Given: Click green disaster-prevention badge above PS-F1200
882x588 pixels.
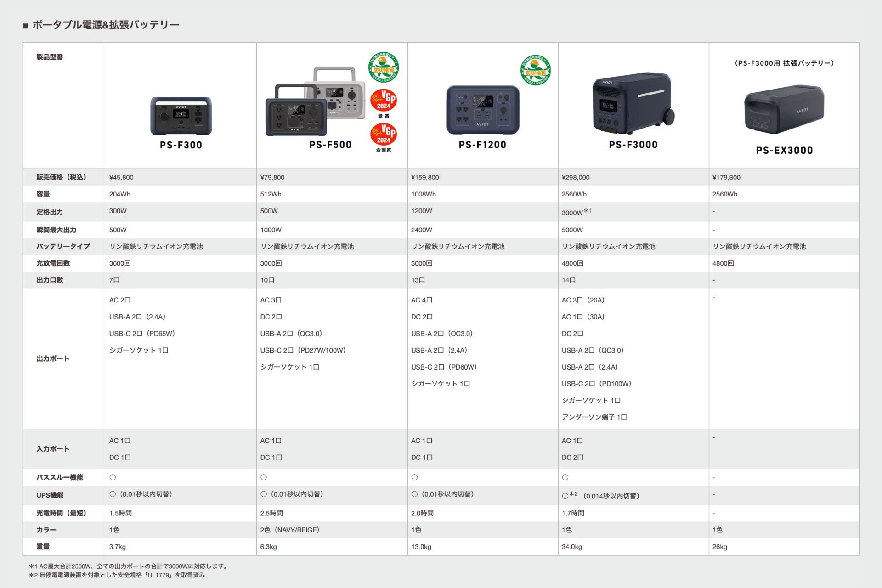Looking at the screenshot, I should pyautogui.click(x=535, y=70).
